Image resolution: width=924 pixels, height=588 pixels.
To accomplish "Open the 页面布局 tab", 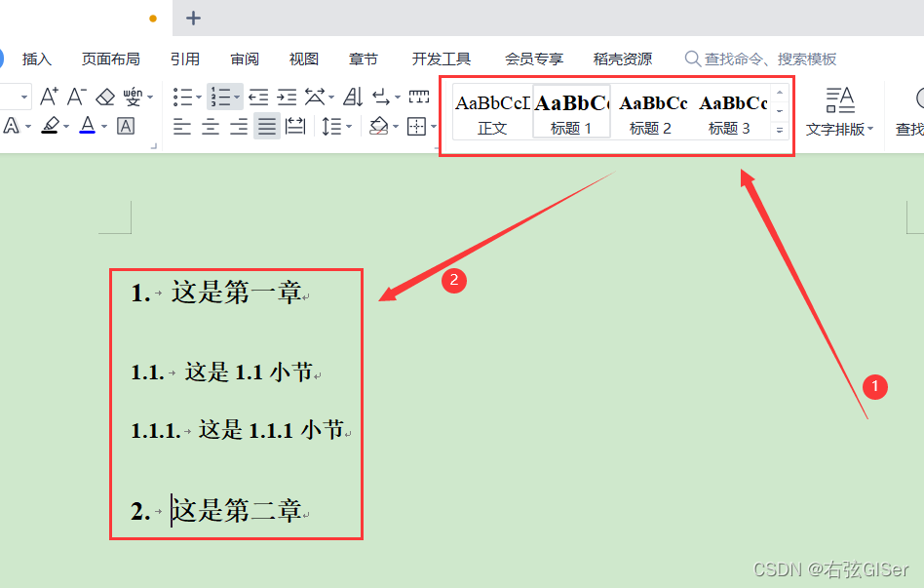I will pos(111,59).
